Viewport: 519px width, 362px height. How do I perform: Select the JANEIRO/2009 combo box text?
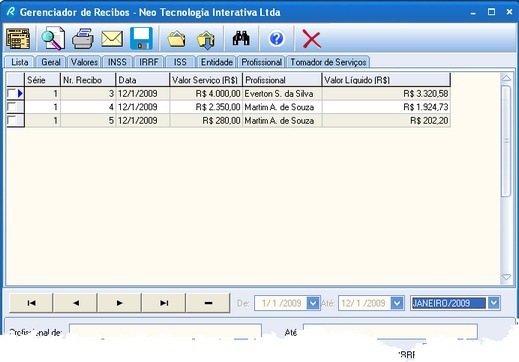449,303
